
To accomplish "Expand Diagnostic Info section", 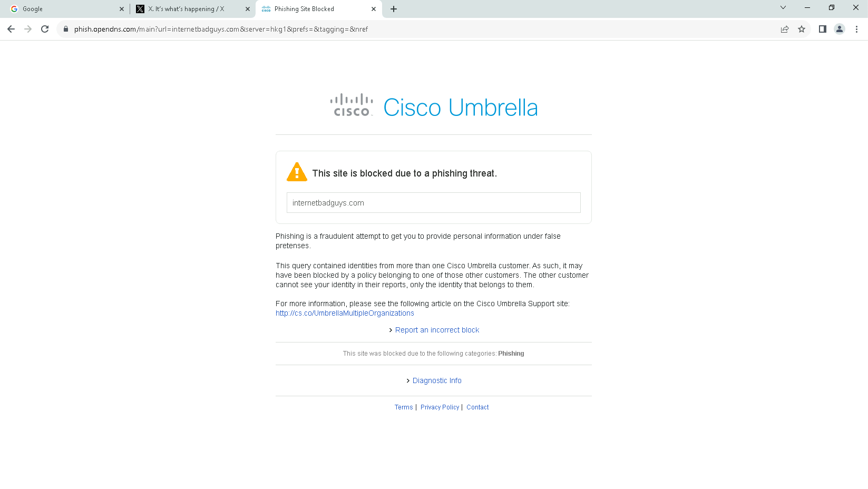I will (436, 380).
